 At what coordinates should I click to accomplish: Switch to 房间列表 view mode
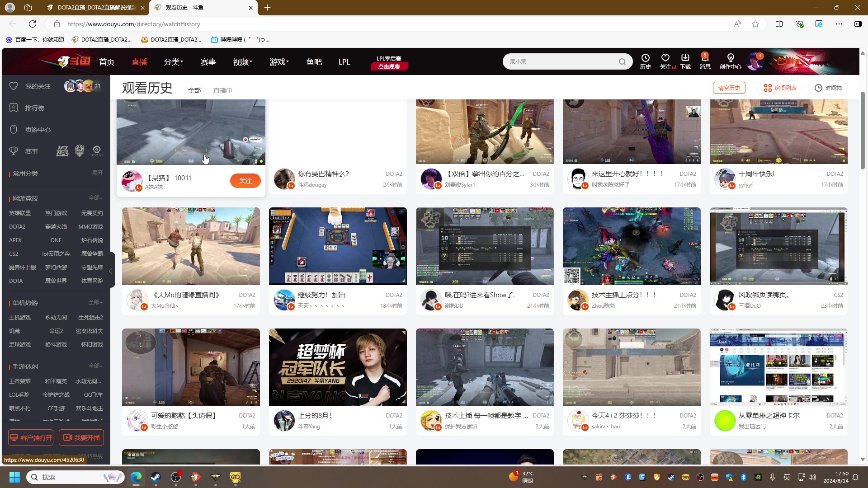(780, 88)
